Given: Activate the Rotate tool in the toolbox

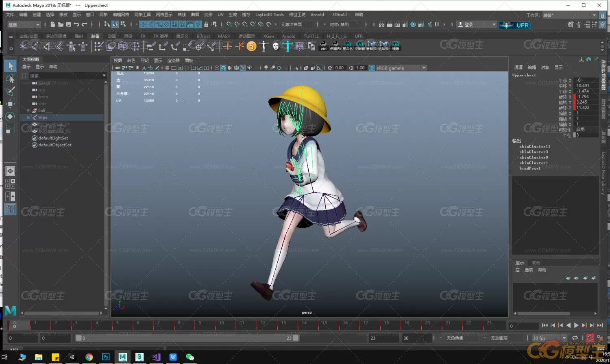Looking at the screenshot, I should pyautogui.click(x=11, y=117).
